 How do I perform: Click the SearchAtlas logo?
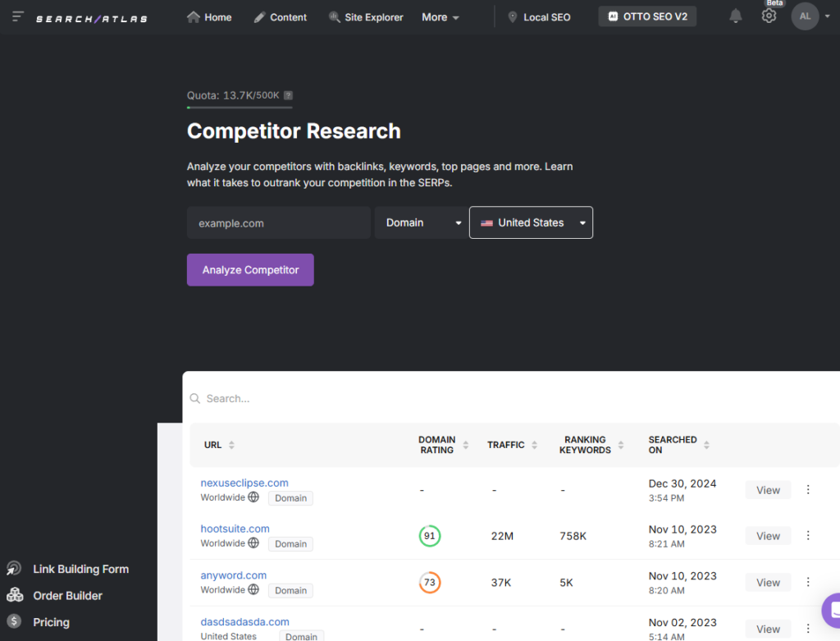tap(92, 19)
